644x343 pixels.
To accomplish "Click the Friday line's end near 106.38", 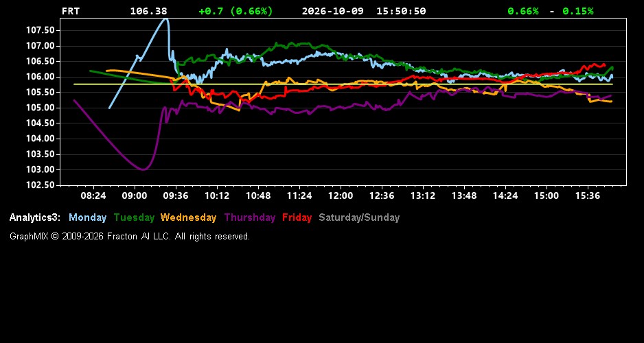I will 604,64.
